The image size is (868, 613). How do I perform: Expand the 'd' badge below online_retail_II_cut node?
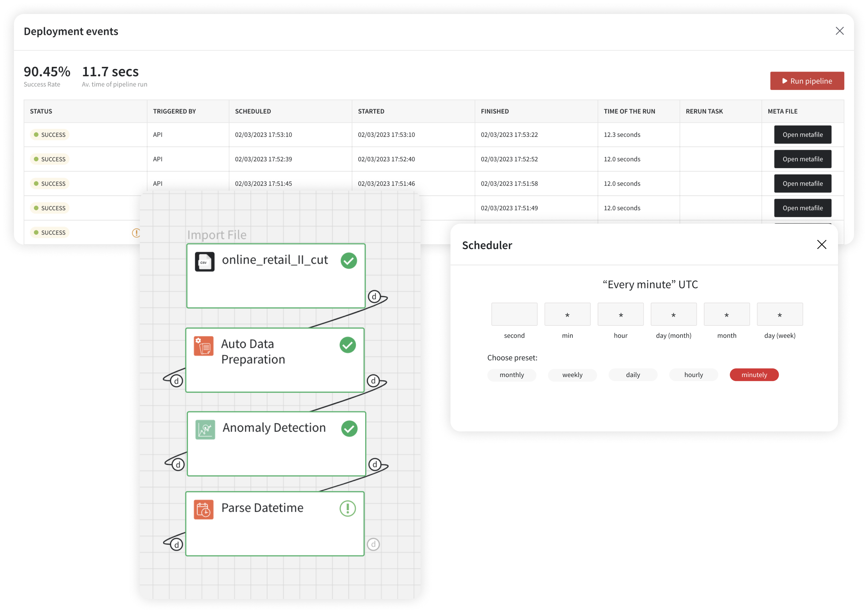pos(374,297)
